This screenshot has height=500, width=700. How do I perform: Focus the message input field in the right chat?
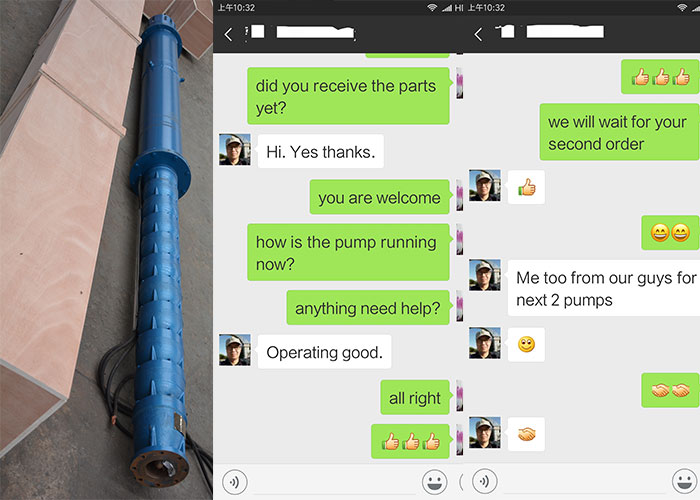coord(584,482)
